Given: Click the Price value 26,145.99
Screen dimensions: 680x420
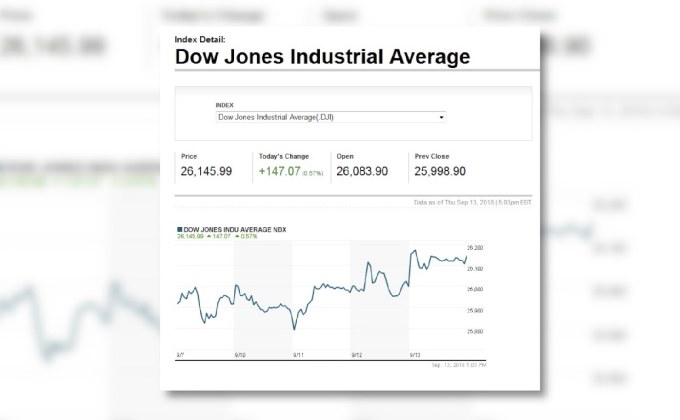Looking at the screenshot, I should click(x=207, y=172).
